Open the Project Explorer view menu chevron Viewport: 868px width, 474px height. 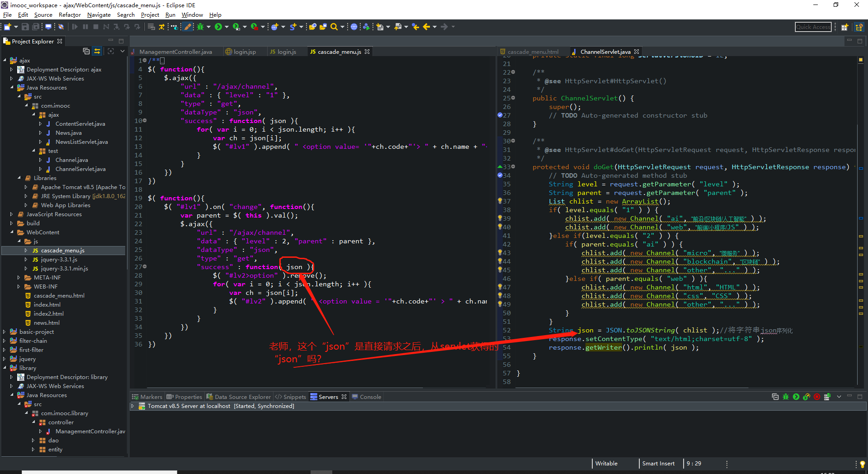(123, 51)
